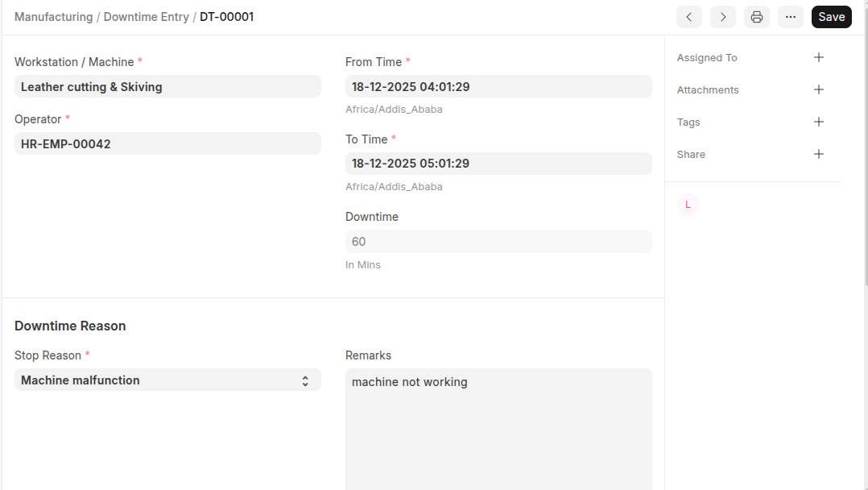Edit the Operator field

[x=167, y=144]
